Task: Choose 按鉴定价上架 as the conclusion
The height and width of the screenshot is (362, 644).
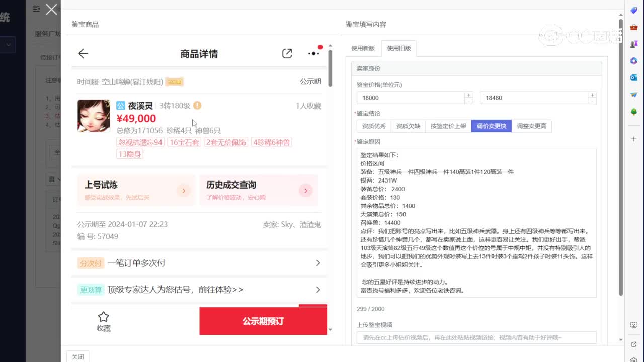Action: [447, 126]
